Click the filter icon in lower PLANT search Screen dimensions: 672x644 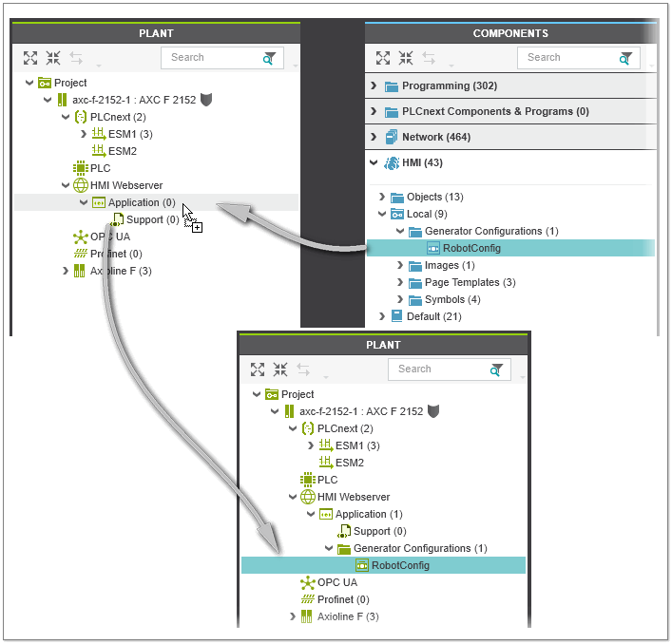pyautogui.click(x=496, y=369)
